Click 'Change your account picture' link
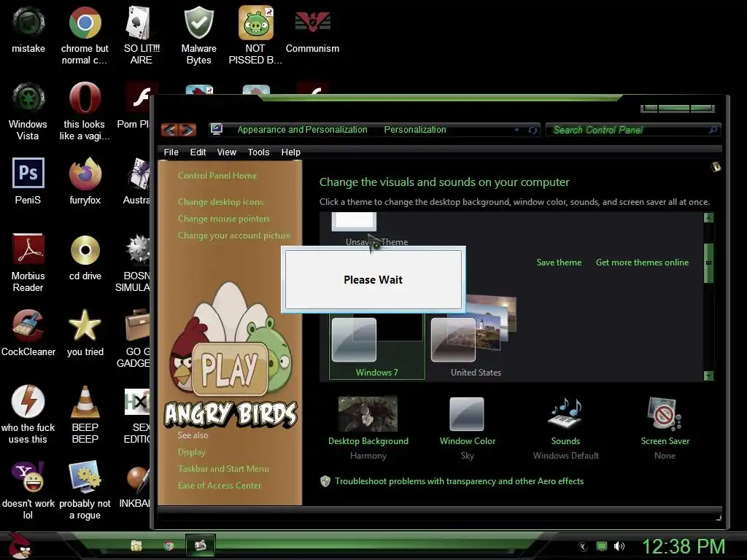Viewport: 747px width, 560px height. click(234, 236)
